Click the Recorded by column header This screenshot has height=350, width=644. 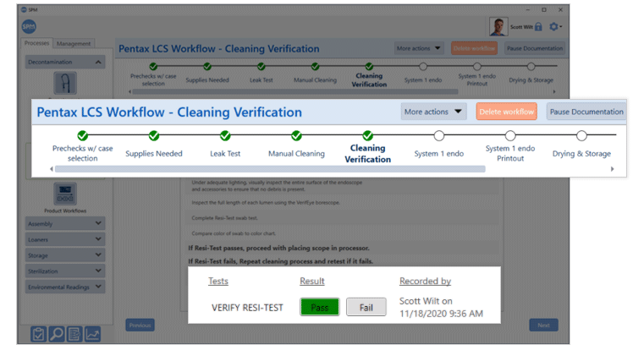tap(425, 281)
